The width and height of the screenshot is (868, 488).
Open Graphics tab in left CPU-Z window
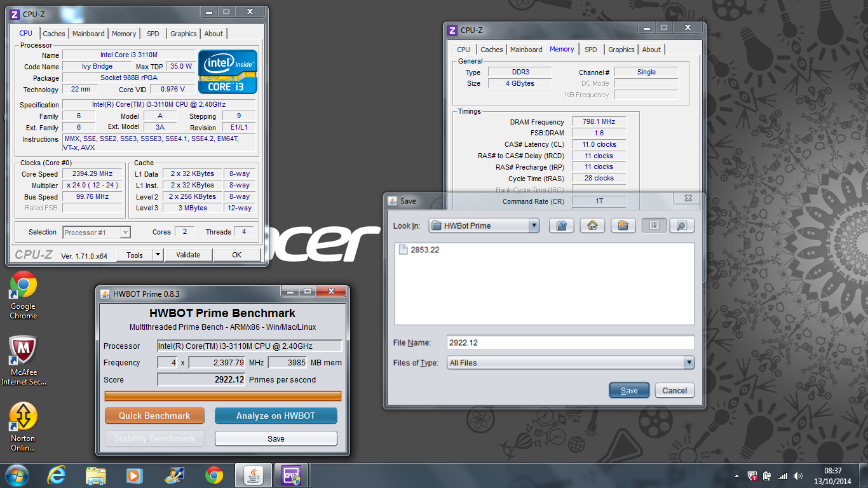tap(184, 34)
